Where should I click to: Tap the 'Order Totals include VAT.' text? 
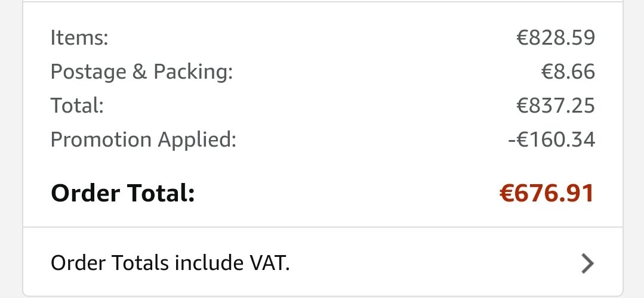point(171,263)
